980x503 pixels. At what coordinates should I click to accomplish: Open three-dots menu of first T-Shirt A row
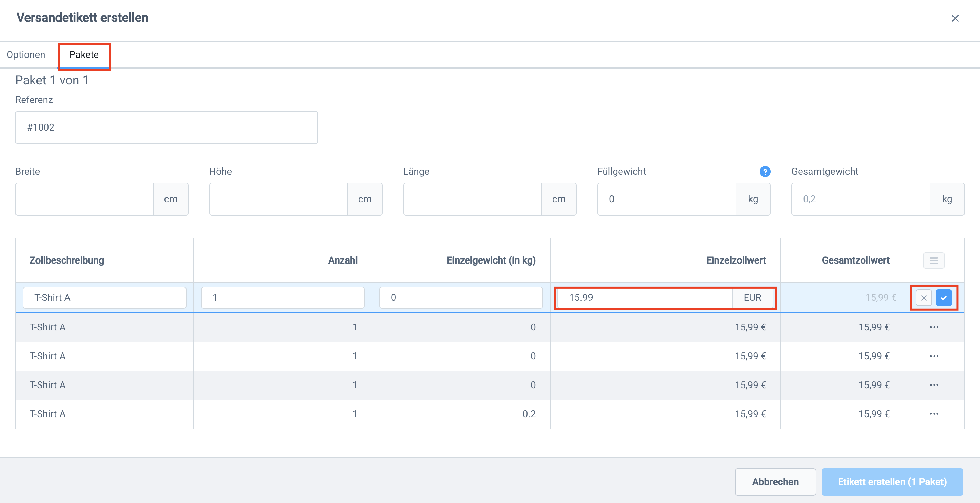934,327
